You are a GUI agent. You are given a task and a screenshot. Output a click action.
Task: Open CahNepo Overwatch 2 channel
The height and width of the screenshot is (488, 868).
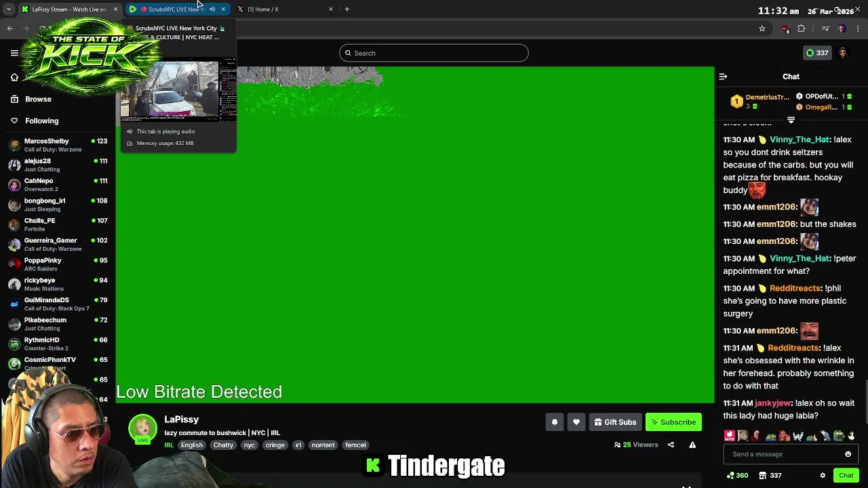point(58,184)
